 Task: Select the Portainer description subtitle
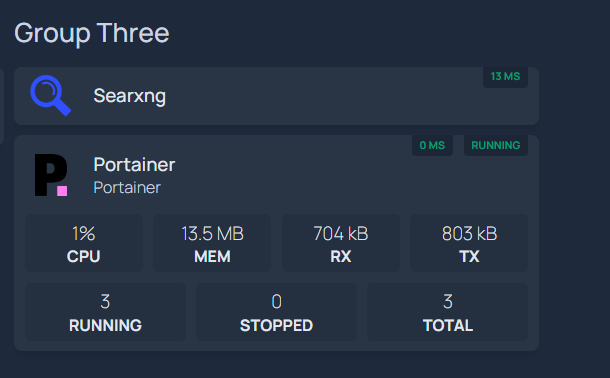point(127,188)
